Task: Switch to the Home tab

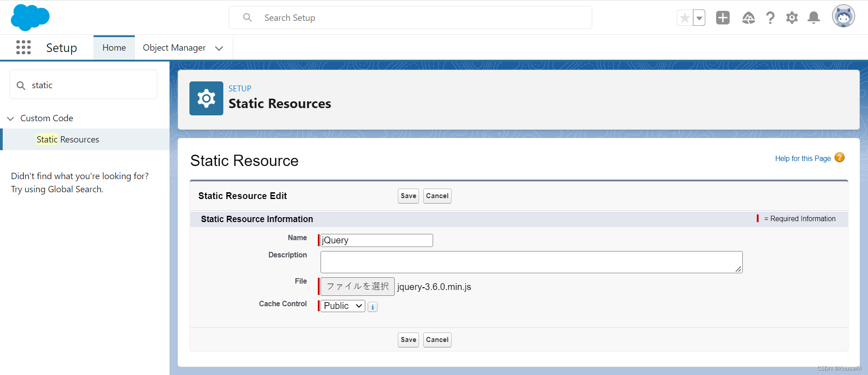Action: 114,47
